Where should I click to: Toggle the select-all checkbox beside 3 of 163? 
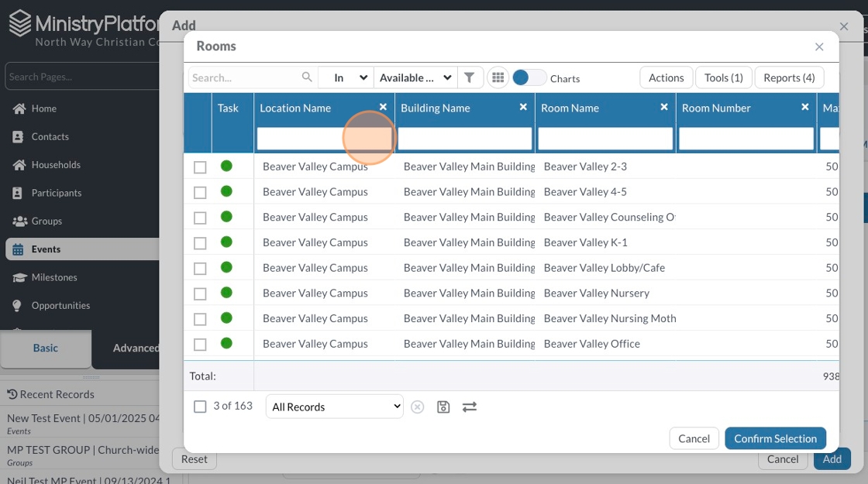(x=200, y=407)
